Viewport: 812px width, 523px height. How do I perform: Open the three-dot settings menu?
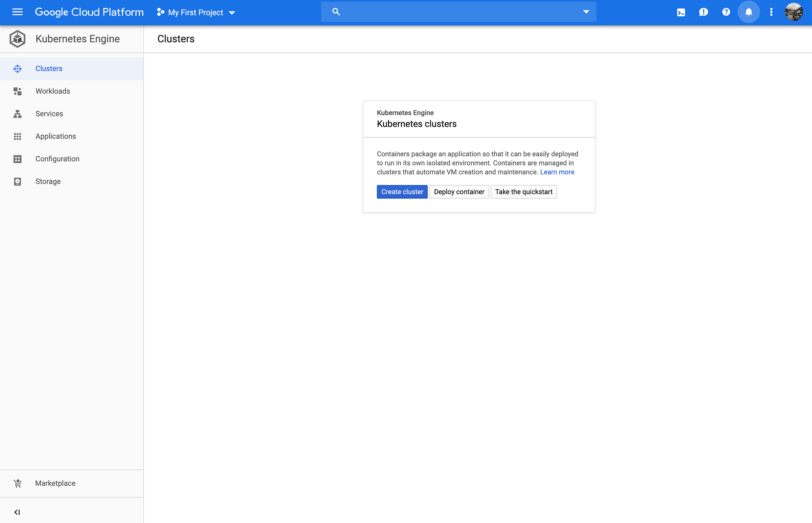click(x=771, y=12)
